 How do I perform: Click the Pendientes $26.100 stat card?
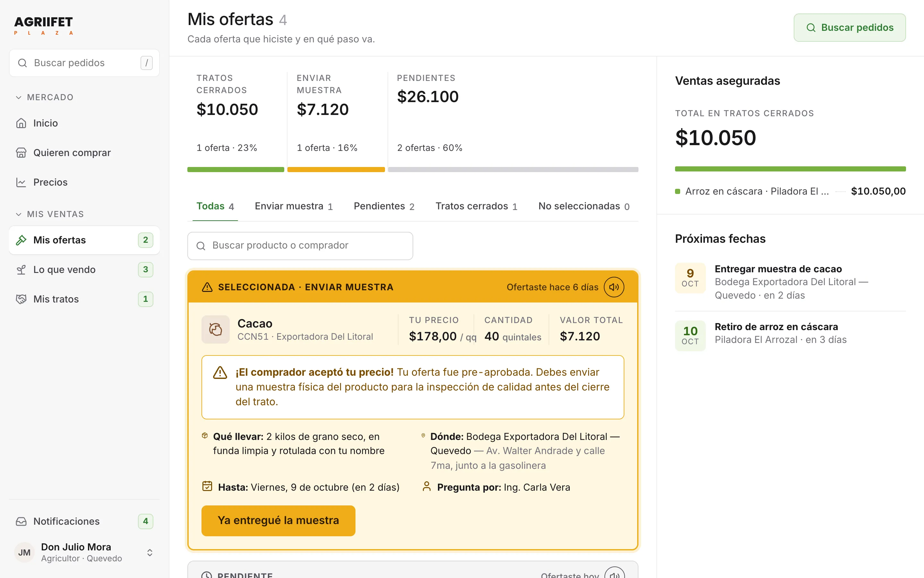(x=513, y=122)
